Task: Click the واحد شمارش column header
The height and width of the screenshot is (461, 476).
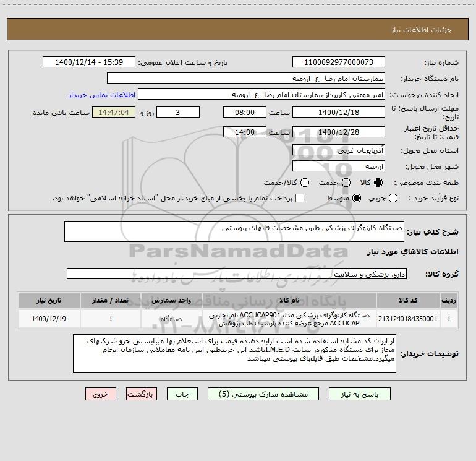Action: click(x=171, y=300)
